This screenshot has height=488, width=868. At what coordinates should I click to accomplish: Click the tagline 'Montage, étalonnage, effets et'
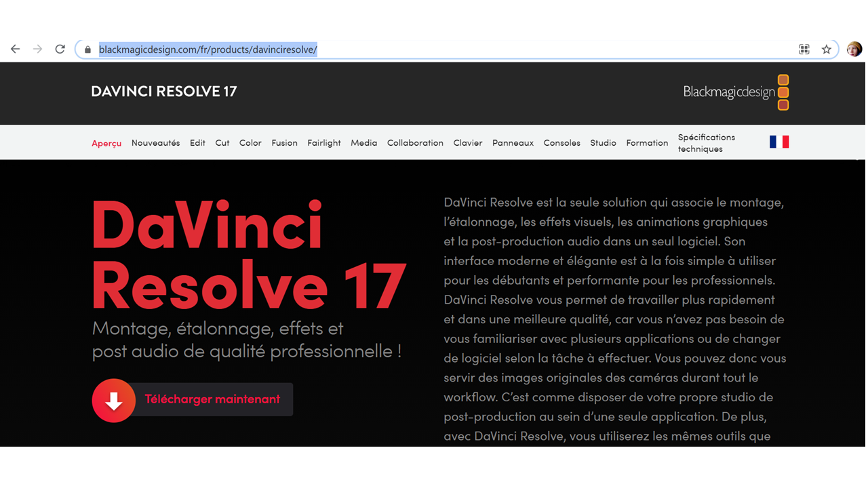218,328
